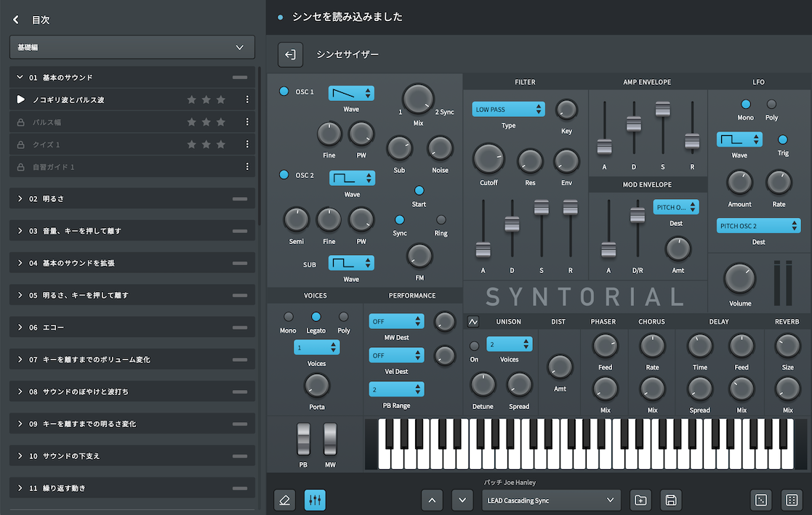The image size is (812, 515).
Task: Open the LFO Wave selector
Action: pos(739,139)
